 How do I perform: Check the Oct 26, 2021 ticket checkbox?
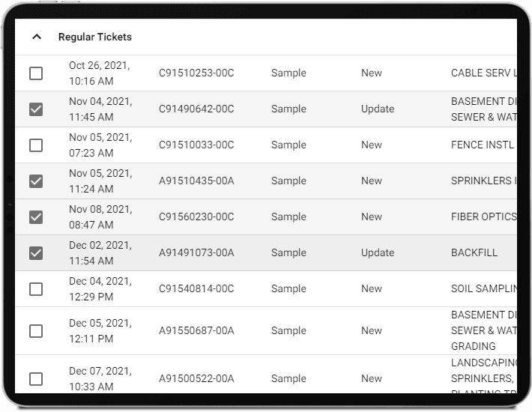[x=36, y=73]
